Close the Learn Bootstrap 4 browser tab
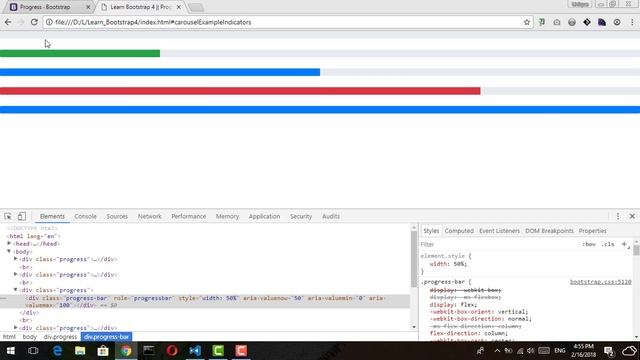640x360 pixels. click(x=178, y=7)
